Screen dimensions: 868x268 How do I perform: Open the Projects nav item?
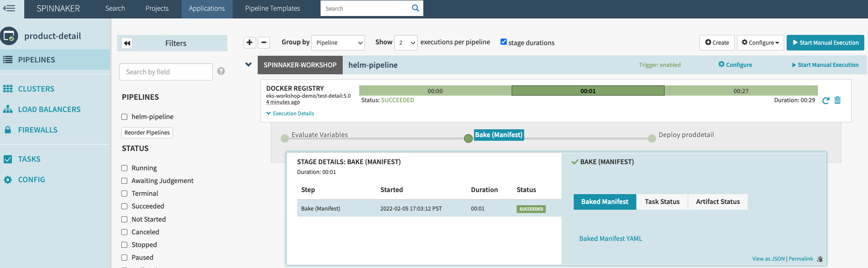tap(157, 8)
